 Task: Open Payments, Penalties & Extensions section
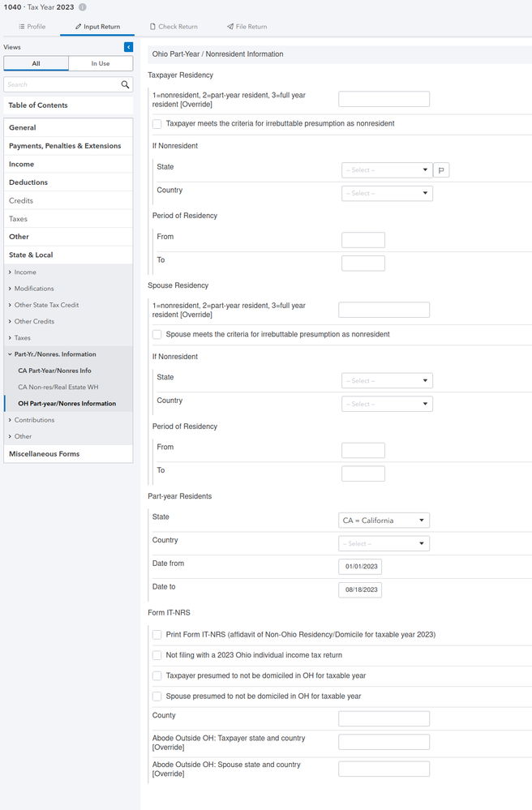68,146
